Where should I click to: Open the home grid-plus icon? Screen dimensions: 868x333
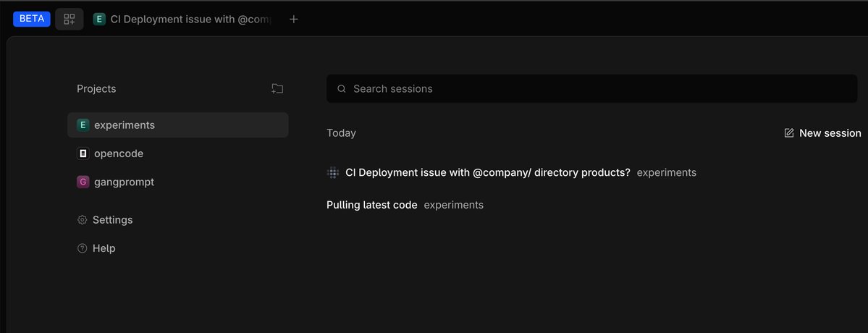[x=69, y=20]
